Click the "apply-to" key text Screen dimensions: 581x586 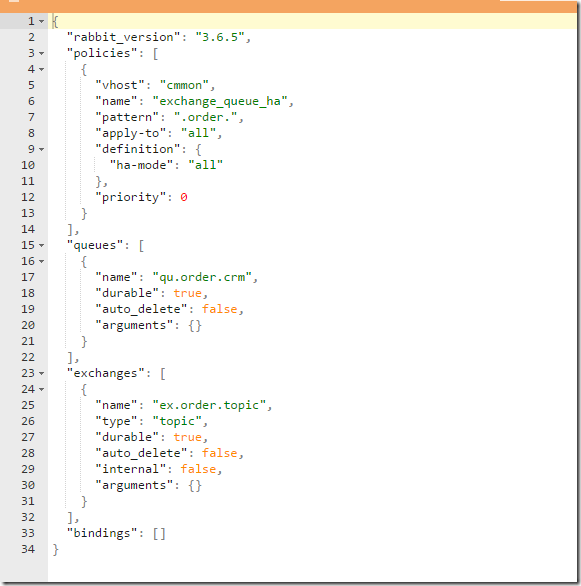click(131, 133)
